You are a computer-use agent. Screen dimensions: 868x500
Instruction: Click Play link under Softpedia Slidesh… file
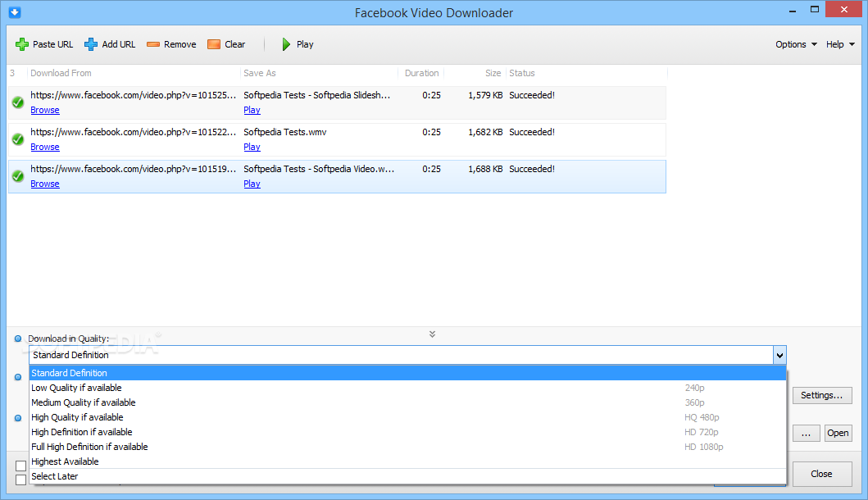tap(252, 110)
